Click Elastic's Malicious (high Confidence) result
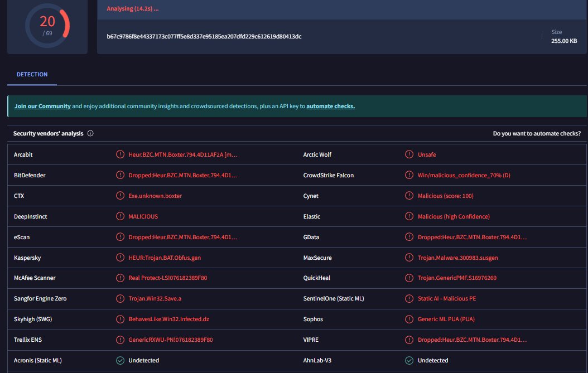This screenshot has height=373, width=588. pos(454,216)
